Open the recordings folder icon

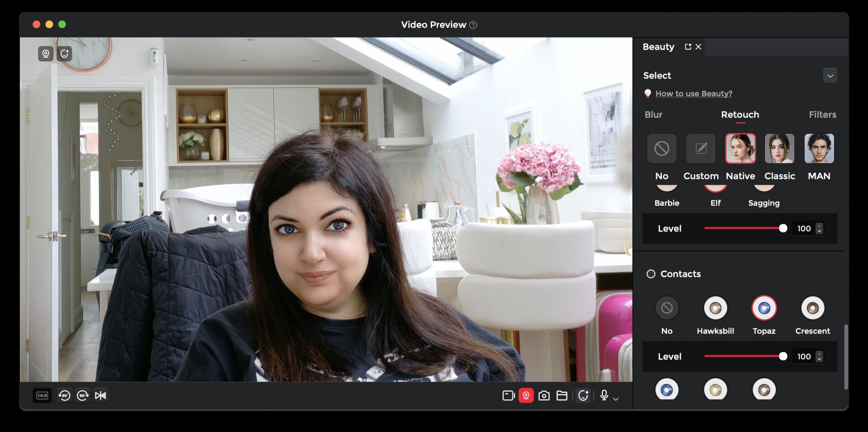[x=562, y=396]
